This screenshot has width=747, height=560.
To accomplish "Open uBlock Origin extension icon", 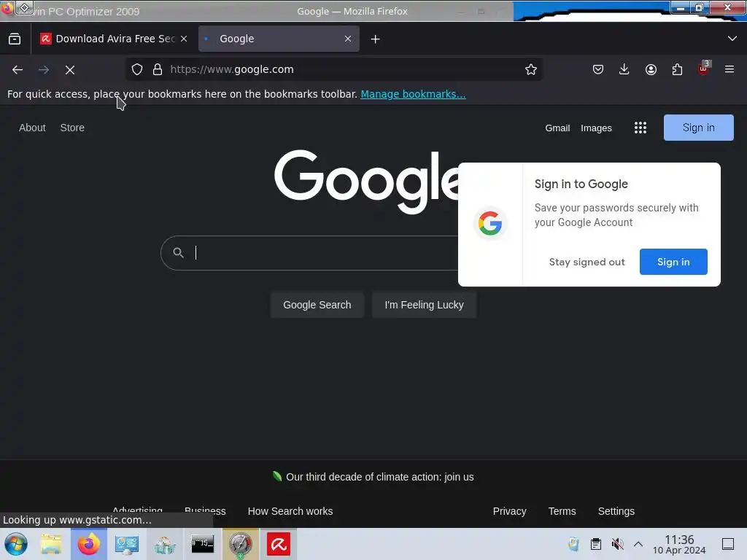I will (704, 68).
